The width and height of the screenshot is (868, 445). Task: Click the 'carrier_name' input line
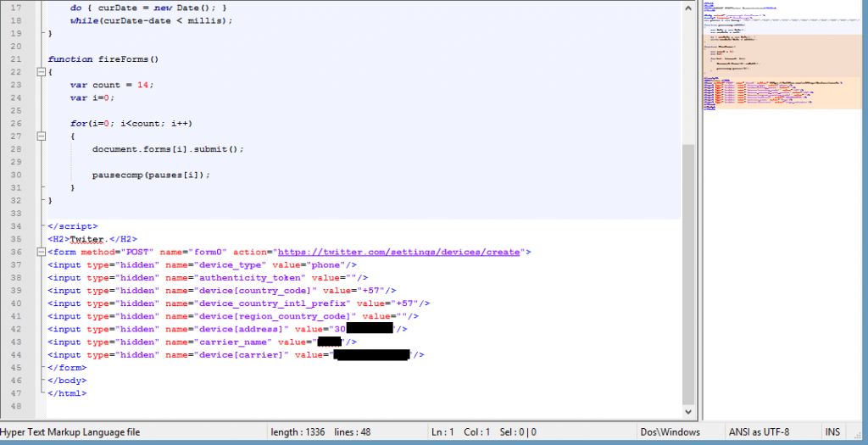(202, 342)
